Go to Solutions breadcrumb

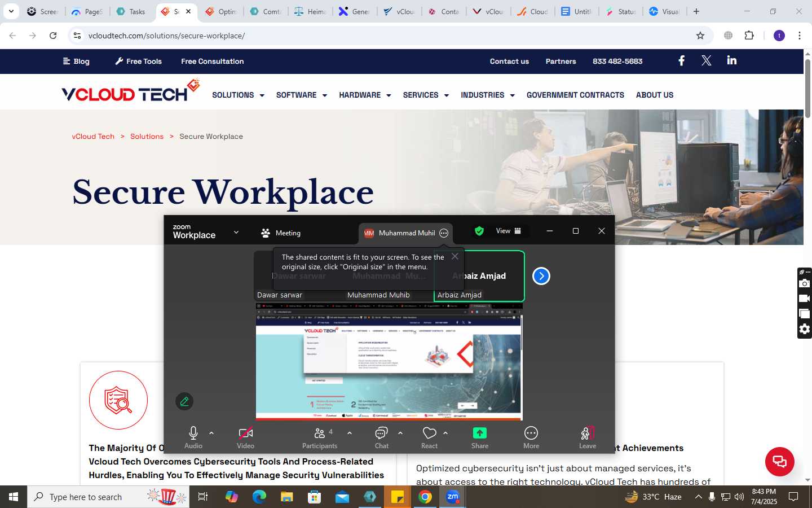tap(147, 136)
